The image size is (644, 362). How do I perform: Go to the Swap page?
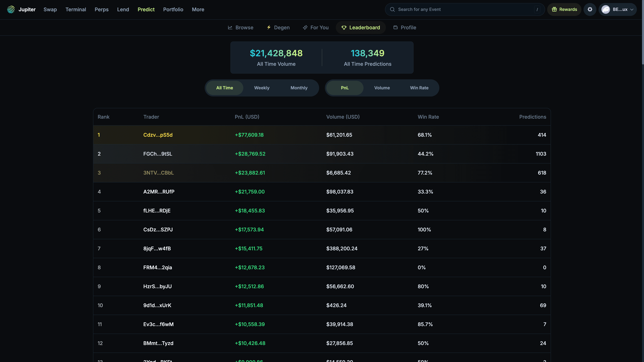50,9
